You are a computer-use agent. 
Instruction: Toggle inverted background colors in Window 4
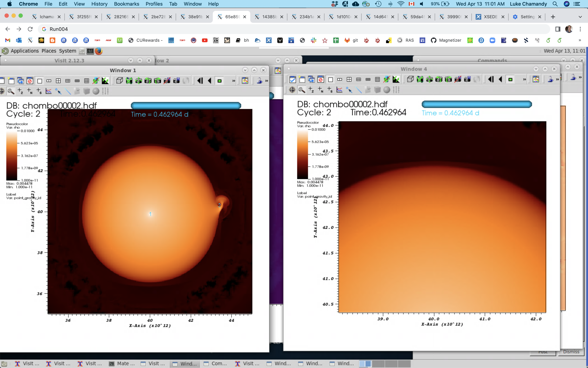click(396, 79)
